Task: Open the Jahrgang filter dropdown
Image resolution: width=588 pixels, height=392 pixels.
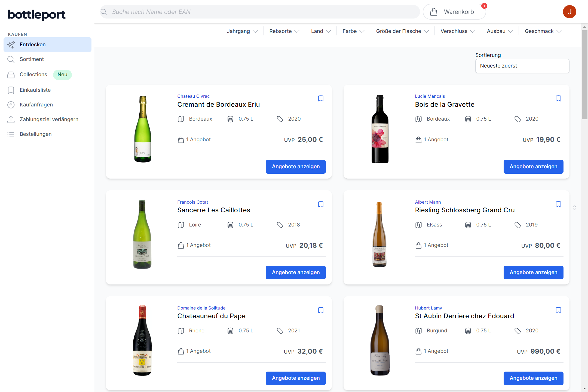Action: (242, 31)
